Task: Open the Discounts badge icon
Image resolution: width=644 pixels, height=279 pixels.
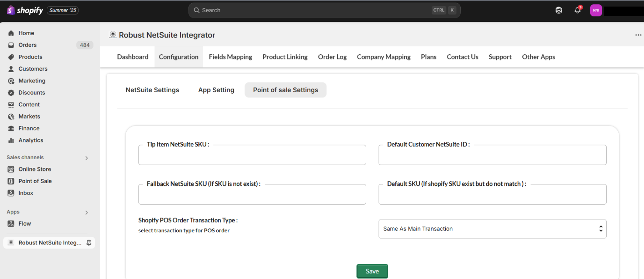Action: pyautogui.click(x=11, y=93)
